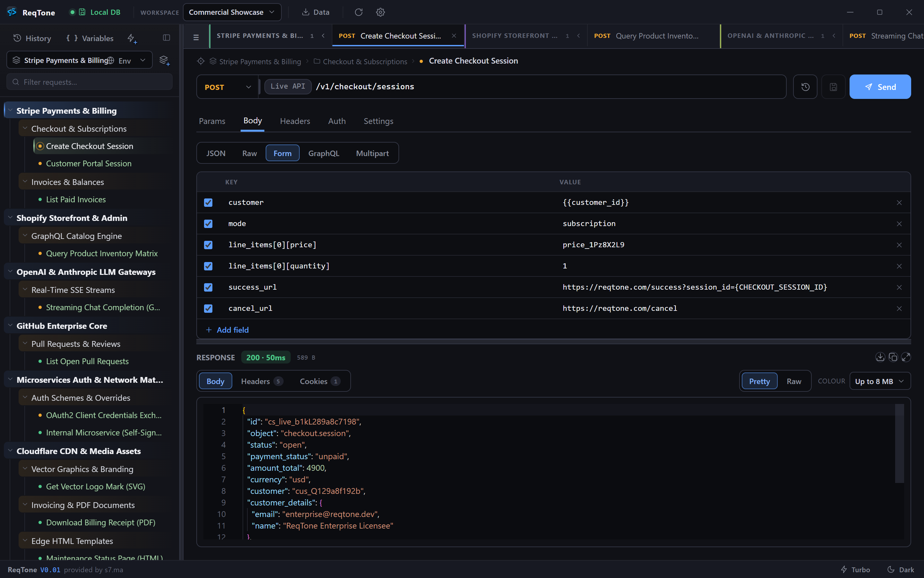Disable the line_items[0][price] checkbox
Viewport: 924px width, 578px height.
pos(208,245)
